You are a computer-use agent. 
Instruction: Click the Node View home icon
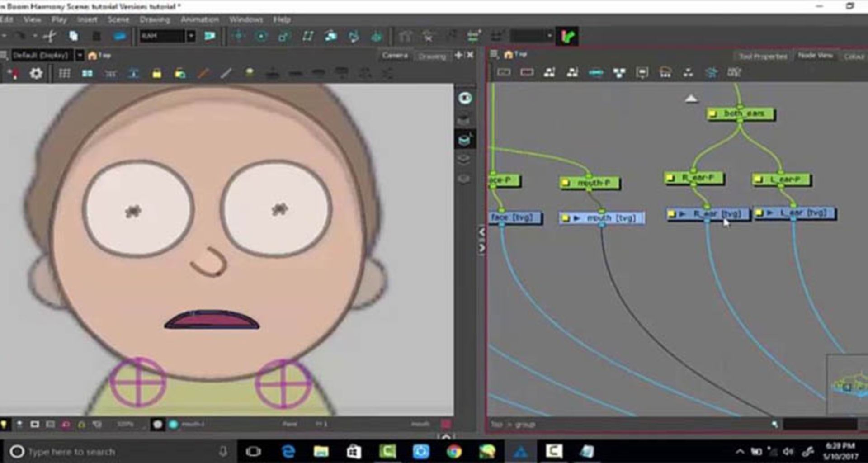pyautogui.click(x=509, y=55)
